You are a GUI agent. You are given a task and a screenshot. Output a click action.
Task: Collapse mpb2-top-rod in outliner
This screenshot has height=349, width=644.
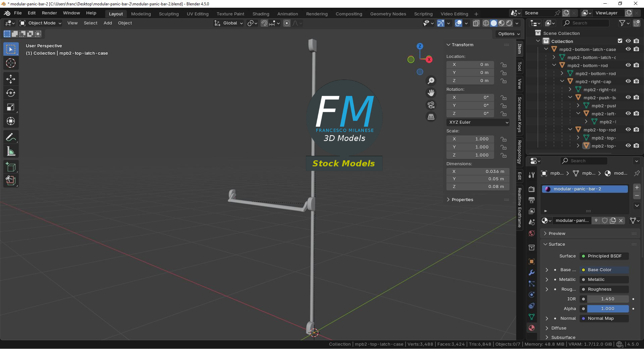point(570,130)
